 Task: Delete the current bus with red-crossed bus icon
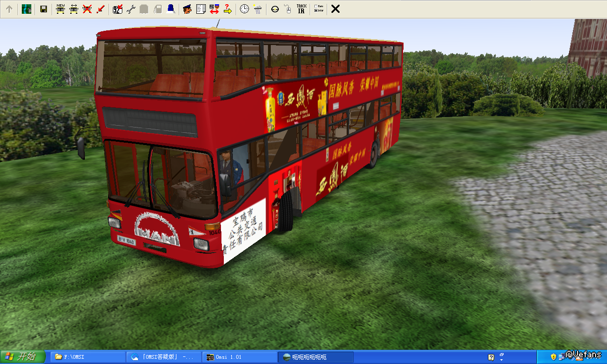[87, 9]
